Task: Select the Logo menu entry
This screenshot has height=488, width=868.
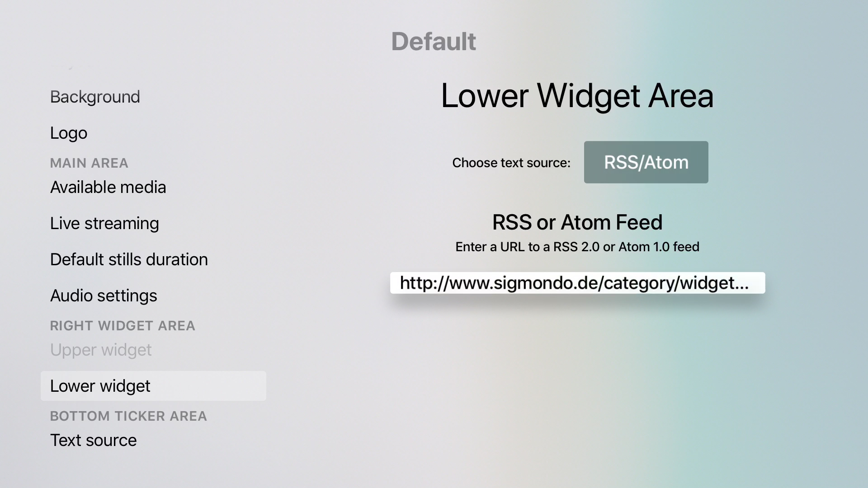Action: click(69, 133)
